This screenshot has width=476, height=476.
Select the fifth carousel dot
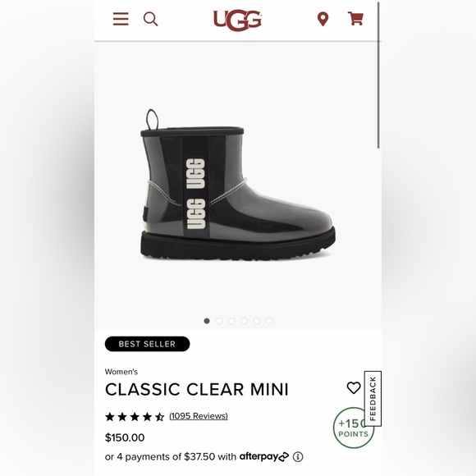(257, 321)
